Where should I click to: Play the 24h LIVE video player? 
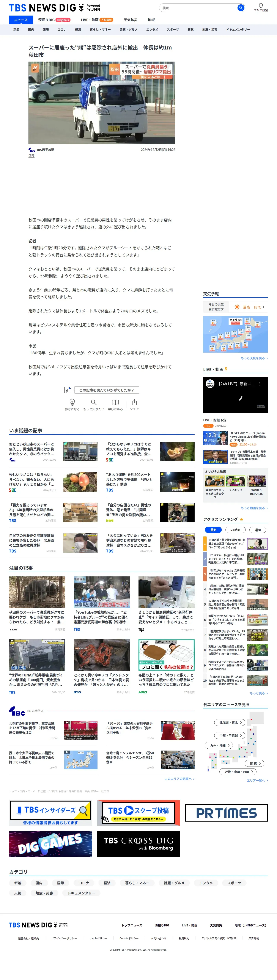coord(235,395)
